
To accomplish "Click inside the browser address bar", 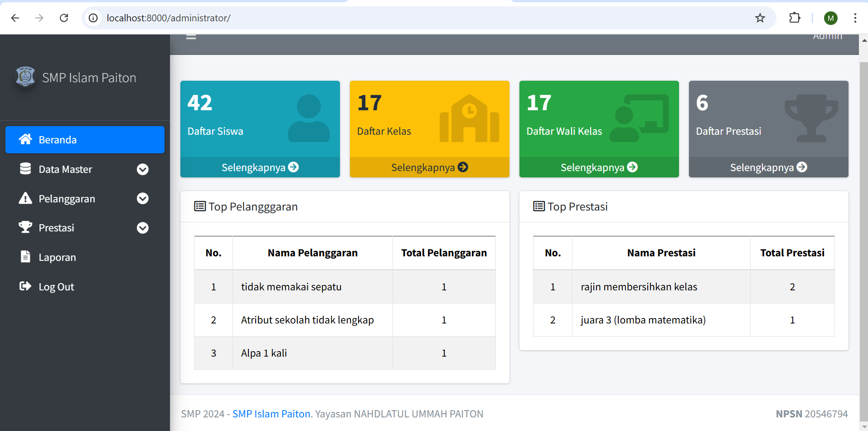I will coord(272,18).
